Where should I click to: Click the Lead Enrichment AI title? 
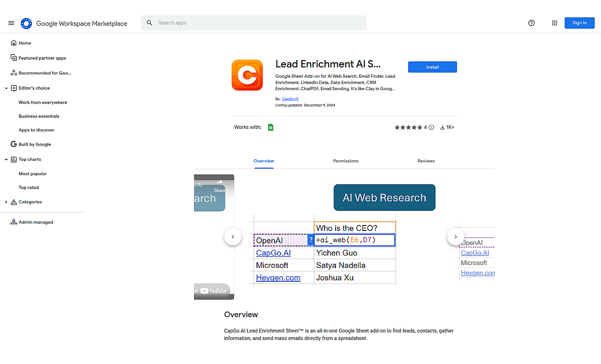point(328,64)
